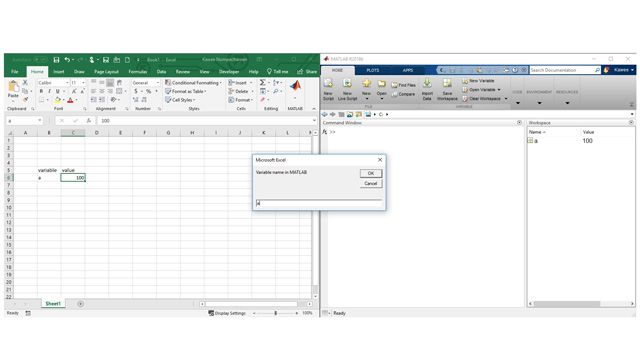Click the fill color bucket icon
The image size is (640, 360).
(x=58, y=100)
